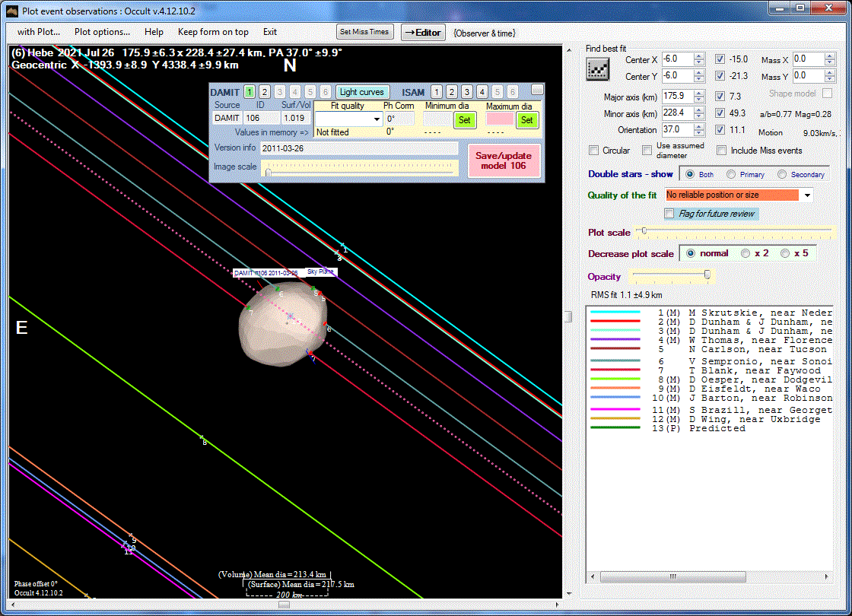This screenshot has height=616, width=852.
Task: Select ISAM model button 4
Action: [482, 92]
